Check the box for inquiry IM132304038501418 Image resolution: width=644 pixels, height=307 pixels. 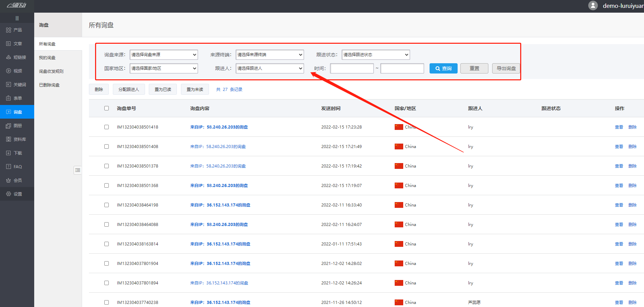pos(107,127)
